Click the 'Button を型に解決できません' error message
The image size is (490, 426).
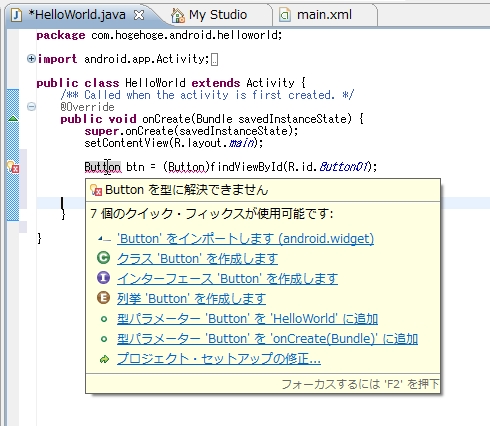(x=186, y=190)
